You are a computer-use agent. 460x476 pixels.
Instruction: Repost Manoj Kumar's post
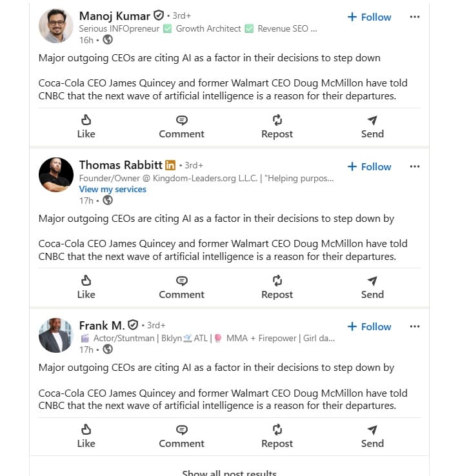tap(277, 126)
